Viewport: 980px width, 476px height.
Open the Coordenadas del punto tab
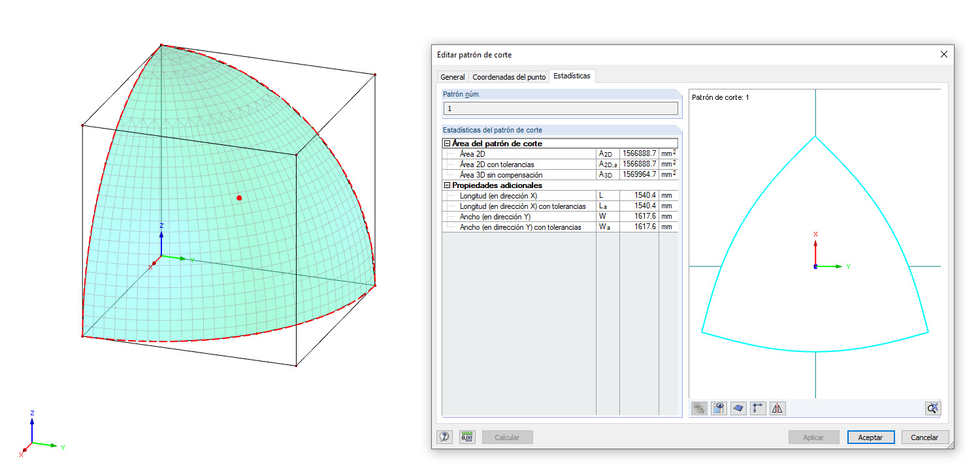coord(509,77)
